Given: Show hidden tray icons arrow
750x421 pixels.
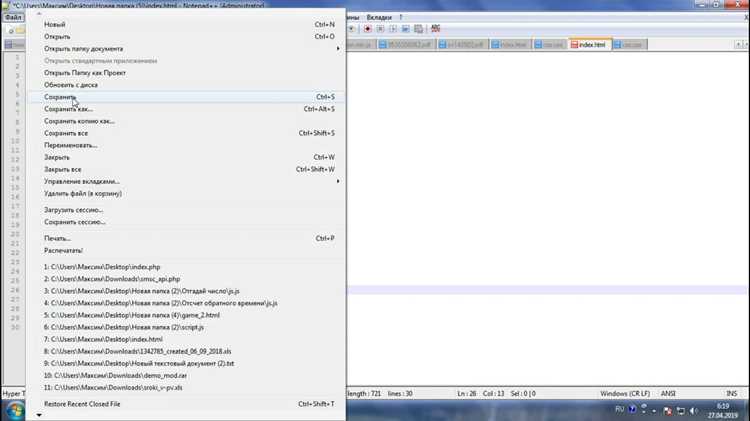Looking at the screenshot, I should click(654, 411).
